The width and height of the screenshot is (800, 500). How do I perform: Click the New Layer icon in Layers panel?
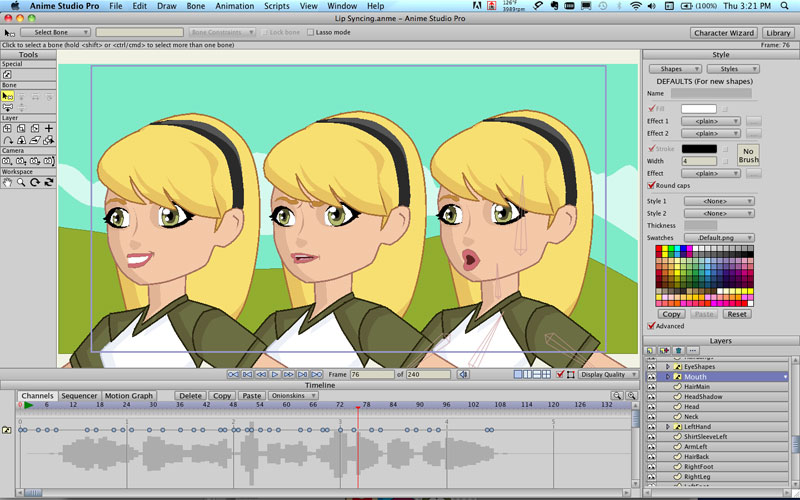[650, 351]
